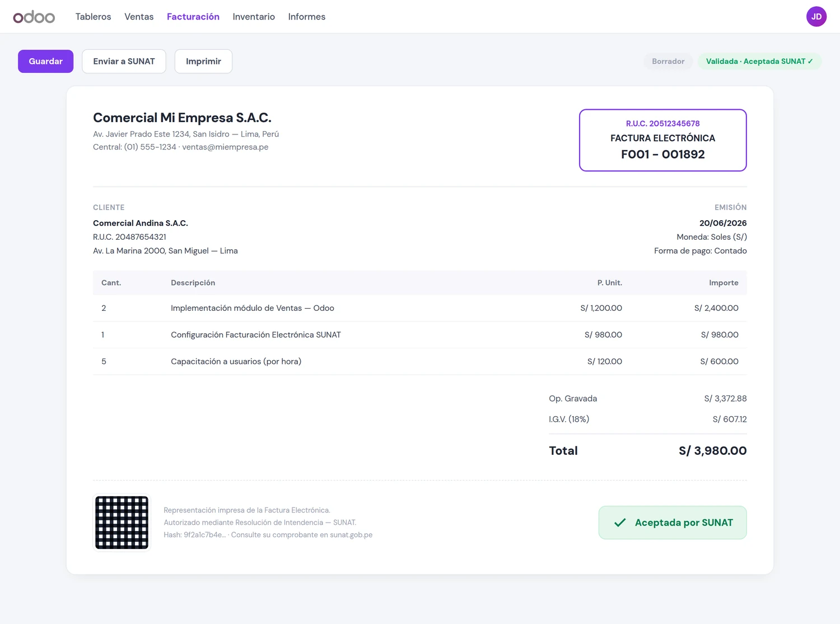This screenshot has height=624, width=840.
Task: Click Representación impresa de la Factura Electrónica text
Action: (x=247, y=510)
